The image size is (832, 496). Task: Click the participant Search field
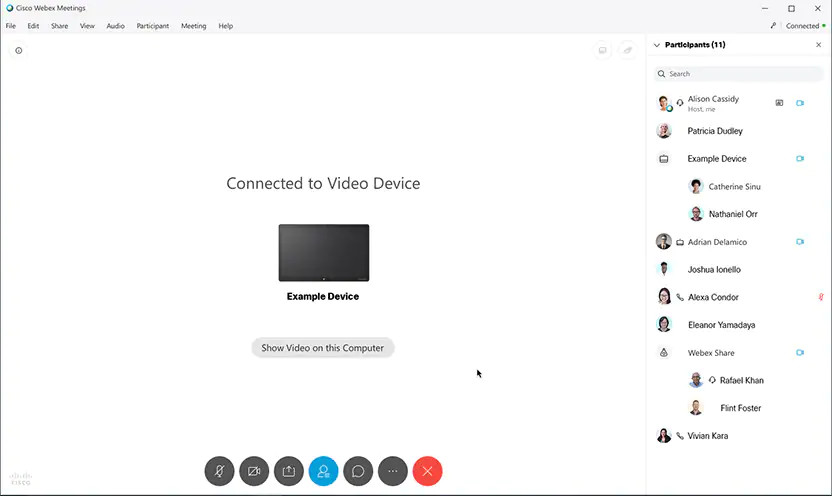739,74
